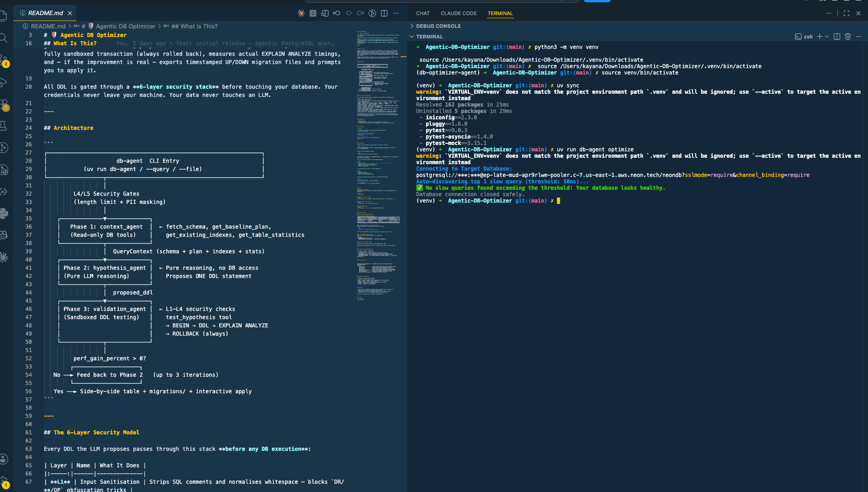Screen dimensions: 868x492
Task: Open preview to the side icon
Action: coord(325,13)
